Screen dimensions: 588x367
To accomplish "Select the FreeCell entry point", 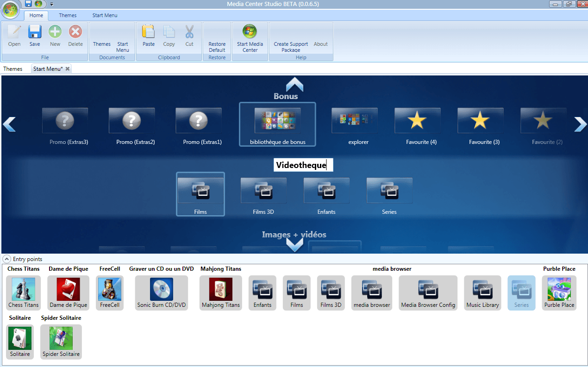I will (110, 293).
